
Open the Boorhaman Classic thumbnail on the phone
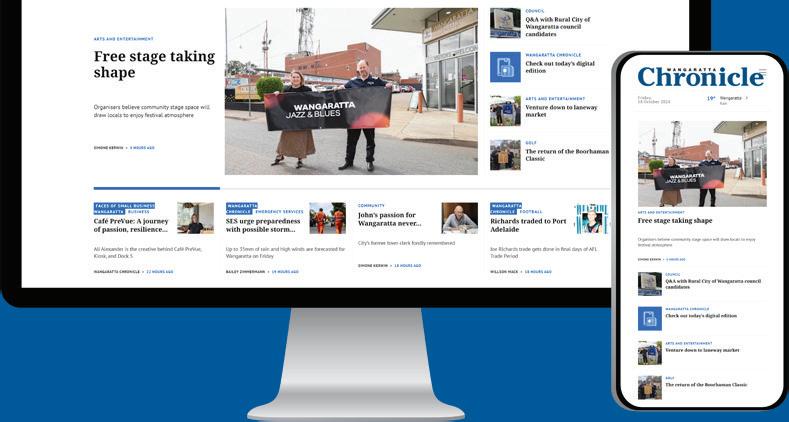click(650, 387)
